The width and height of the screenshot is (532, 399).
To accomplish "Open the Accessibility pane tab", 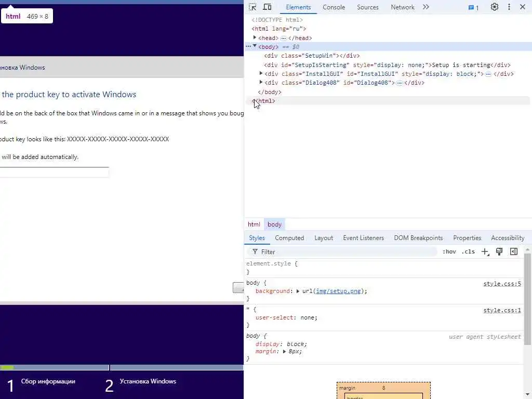I will (508, 238).
